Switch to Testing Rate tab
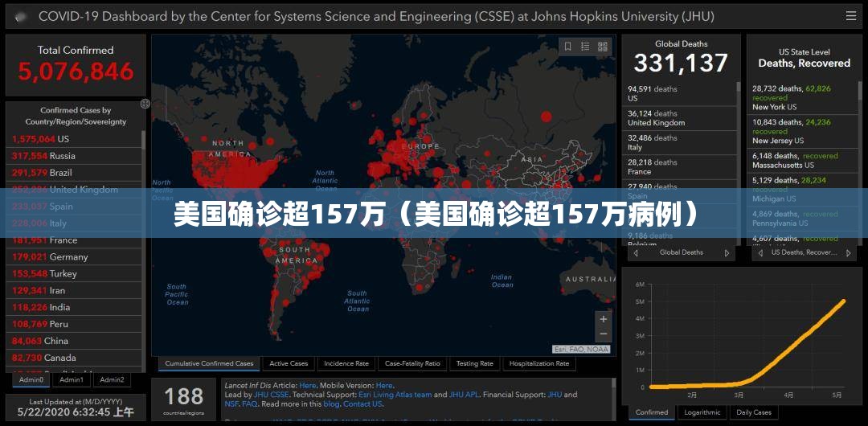 [475, 364]
